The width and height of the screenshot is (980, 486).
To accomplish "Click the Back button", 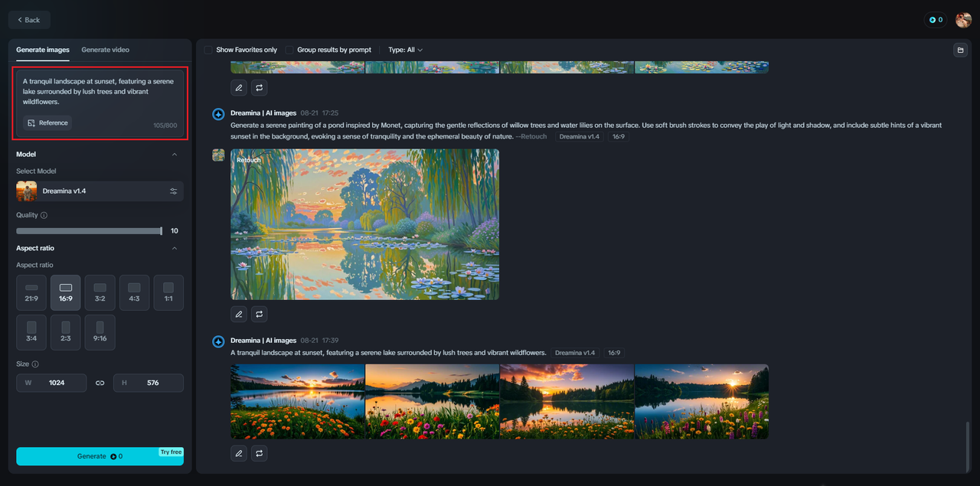I will tap(29, 20).
